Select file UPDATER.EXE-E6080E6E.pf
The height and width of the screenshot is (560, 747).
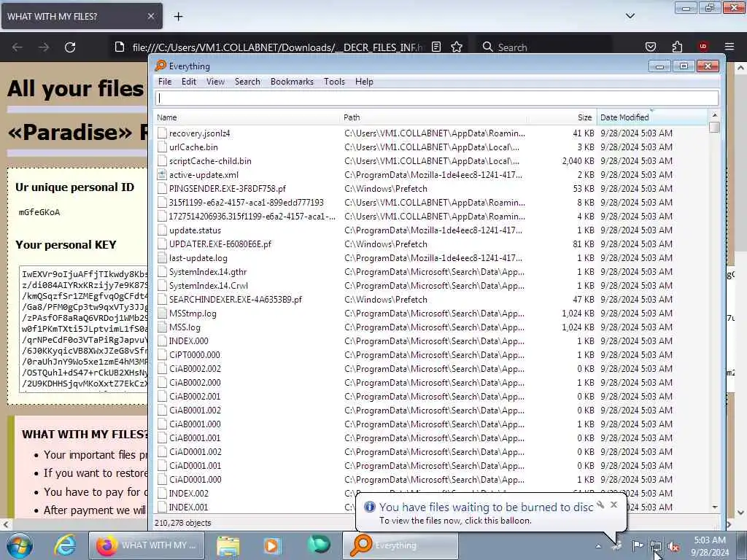point(220,244)
